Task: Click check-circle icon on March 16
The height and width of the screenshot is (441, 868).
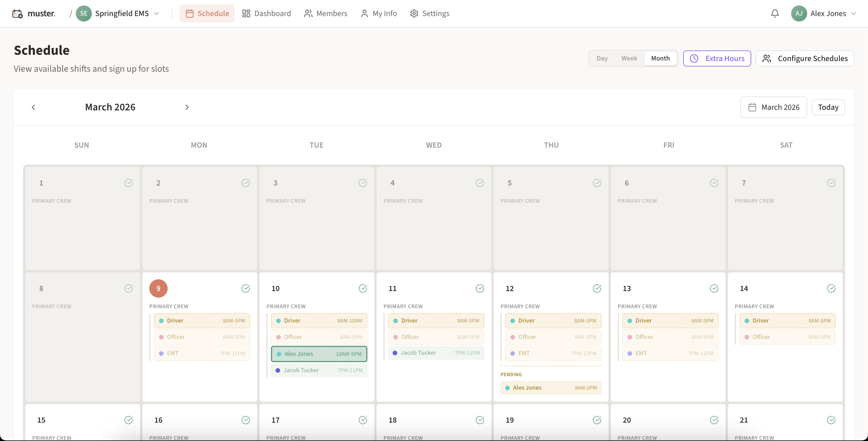Action: (x=246, y=420)
